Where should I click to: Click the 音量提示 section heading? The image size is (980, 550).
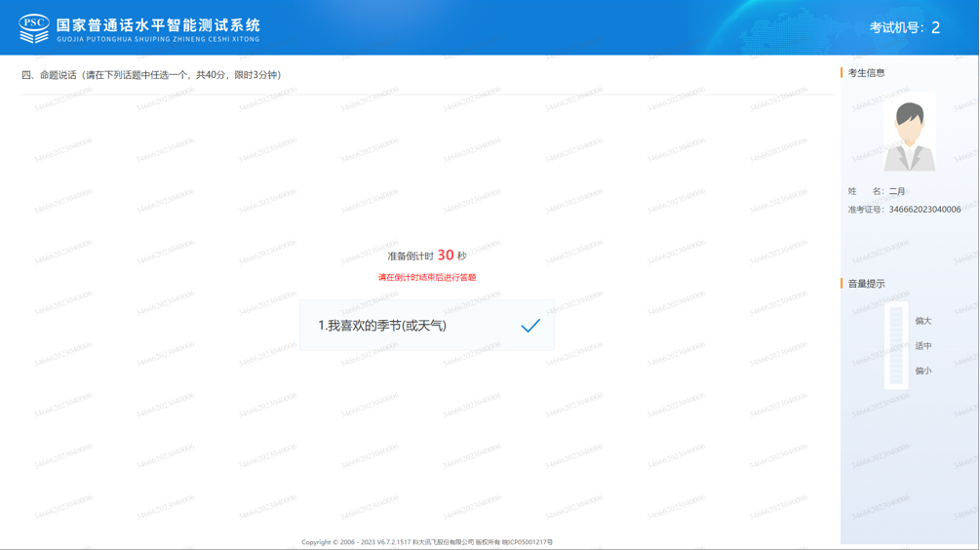click(866, 284)
